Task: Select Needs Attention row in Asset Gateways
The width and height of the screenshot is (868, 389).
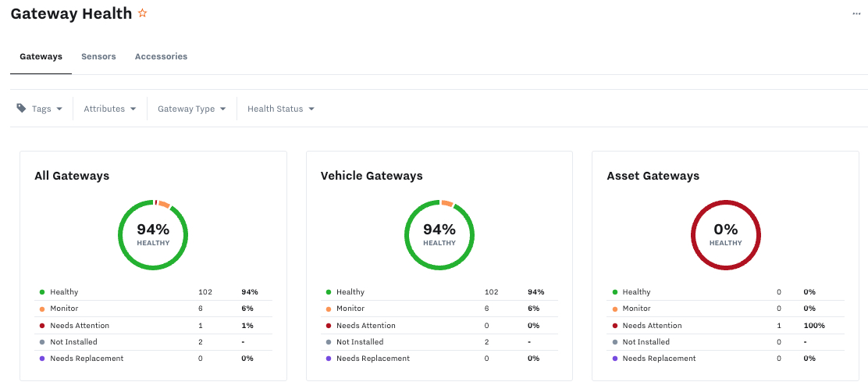Action: 726,325
